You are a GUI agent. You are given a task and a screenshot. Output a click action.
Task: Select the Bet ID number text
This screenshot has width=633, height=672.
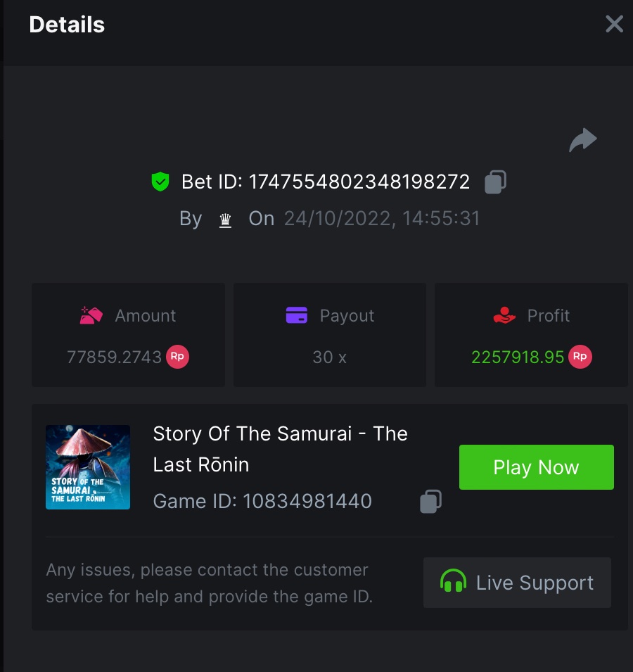point(359,182)
